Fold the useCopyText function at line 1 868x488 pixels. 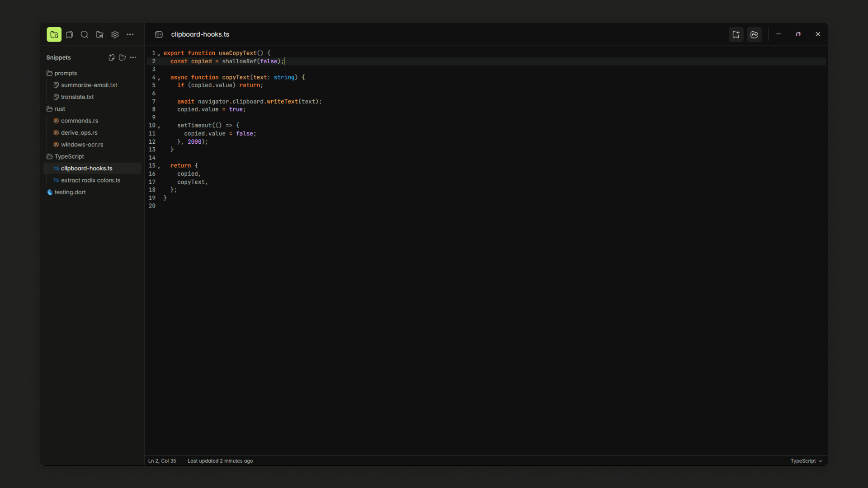click(159, 54)
